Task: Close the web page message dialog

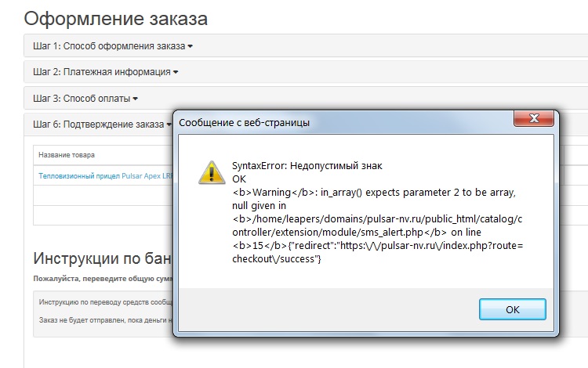Action: click(x=534, y=118)
